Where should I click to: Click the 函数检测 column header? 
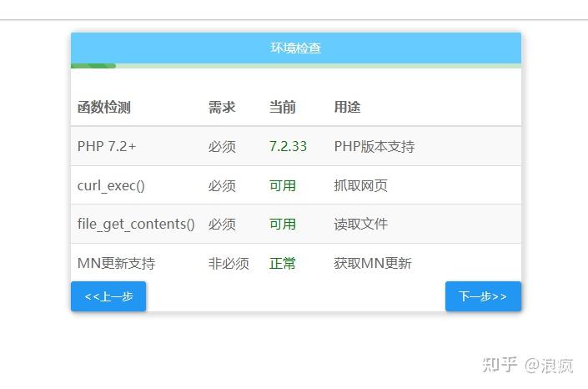click(104, 108)
